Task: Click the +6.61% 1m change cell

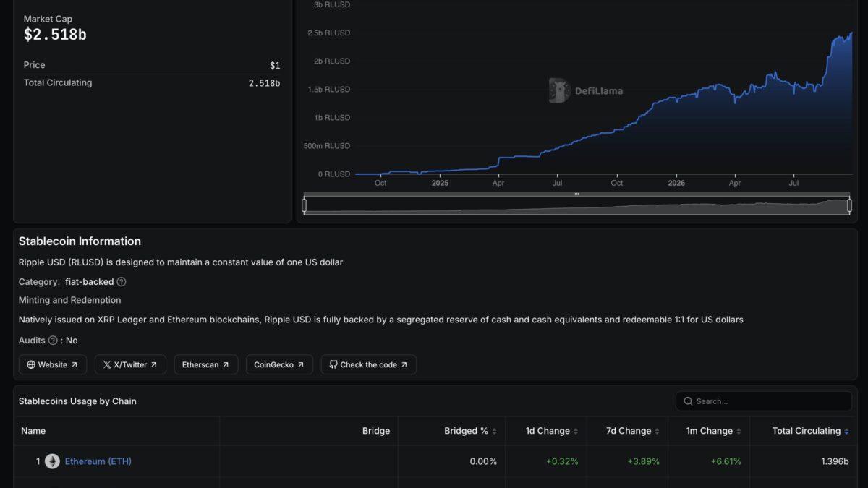Action: point(726,461)
